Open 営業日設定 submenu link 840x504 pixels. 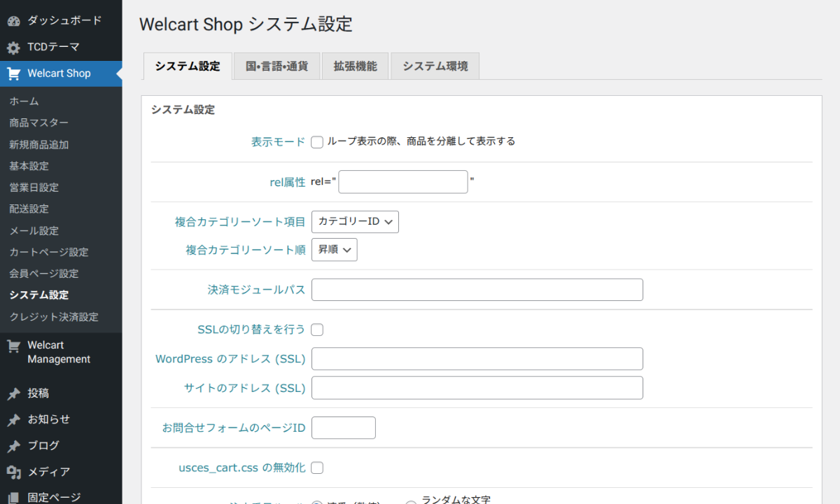pyautogui.click(x=34, y=188)
